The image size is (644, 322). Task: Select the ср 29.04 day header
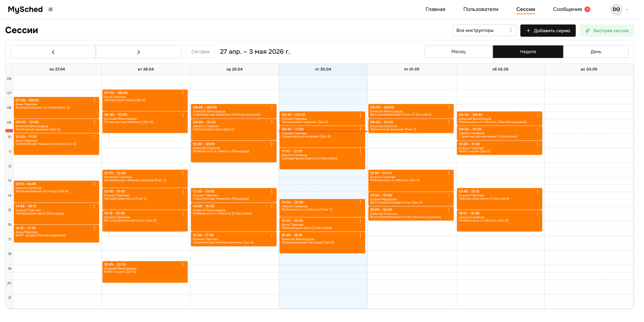tap(234, 69)
